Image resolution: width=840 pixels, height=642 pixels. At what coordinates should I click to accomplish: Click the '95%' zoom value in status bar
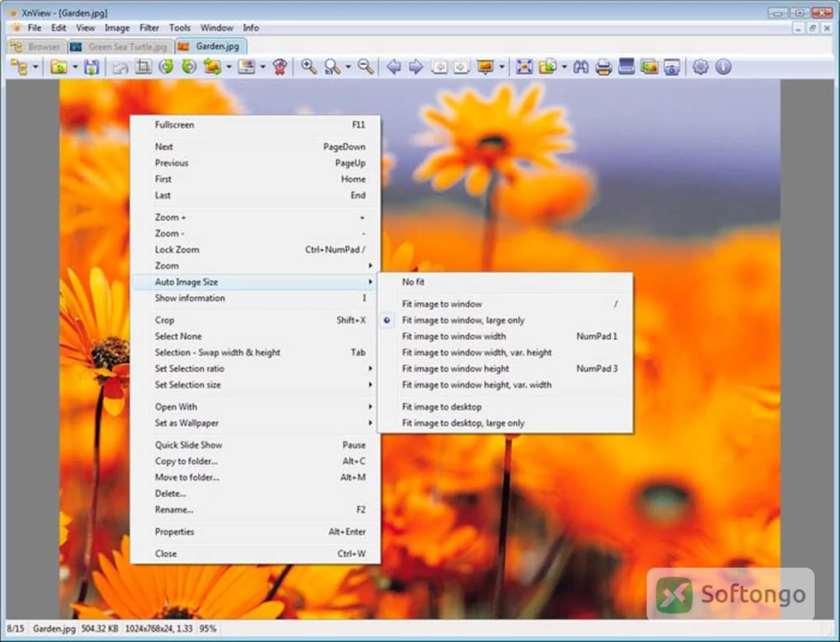[208, 629]
